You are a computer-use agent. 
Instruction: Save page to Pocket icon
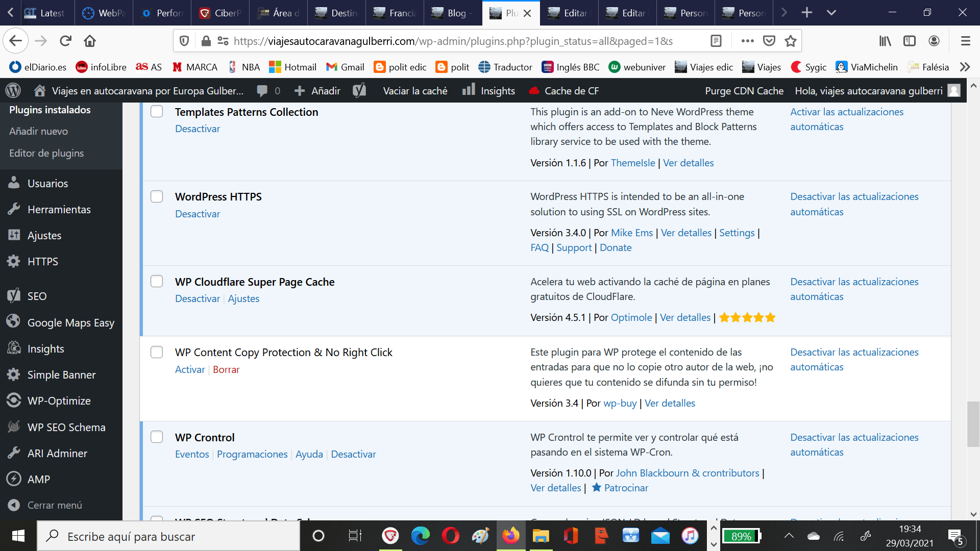coord(769,41)
